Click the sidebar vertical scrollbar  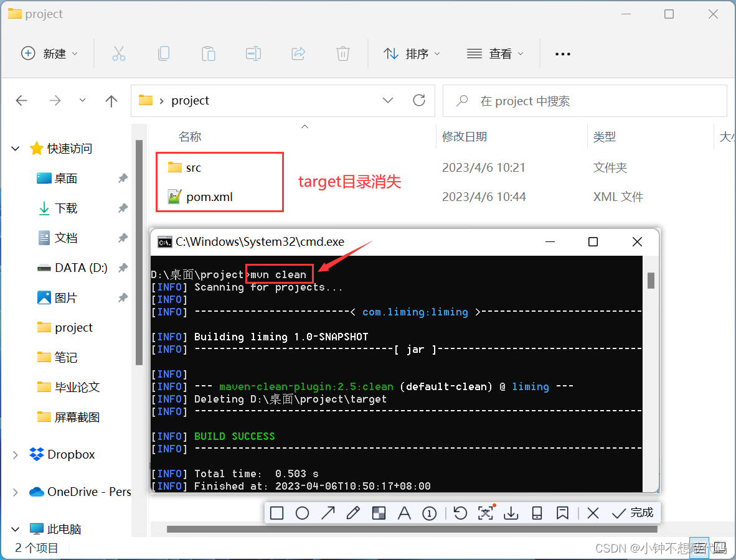[x=139, y=252]
